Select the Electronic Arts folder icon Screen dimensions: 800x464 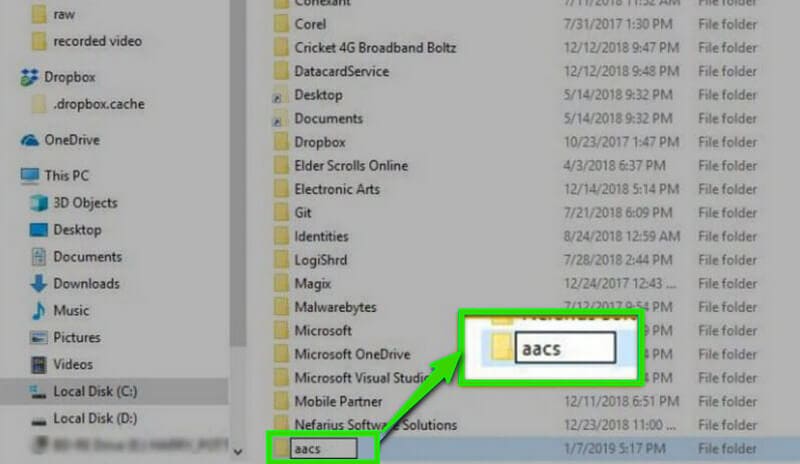click(281, 189)
